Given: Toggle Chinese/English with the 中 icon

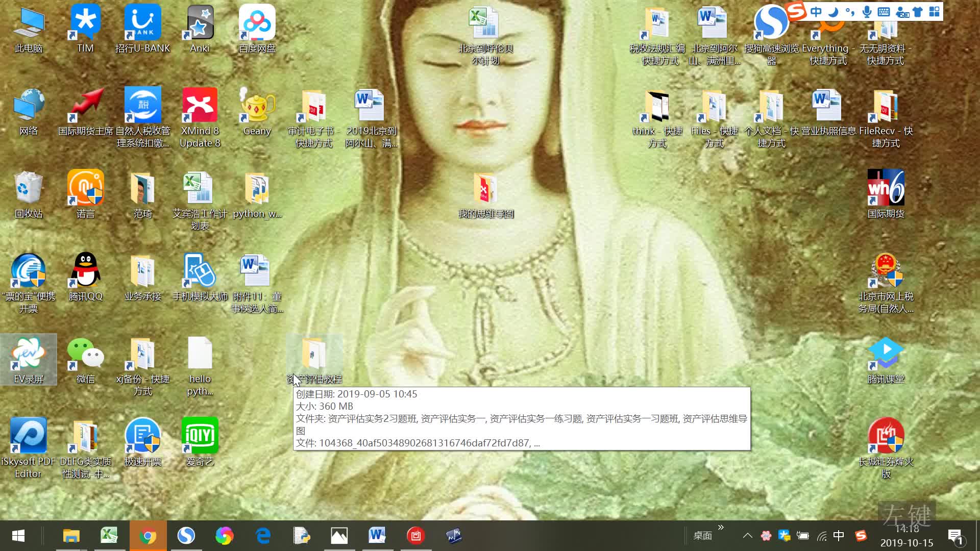Looking at the screenshot, I should click(x=815, y=13).
